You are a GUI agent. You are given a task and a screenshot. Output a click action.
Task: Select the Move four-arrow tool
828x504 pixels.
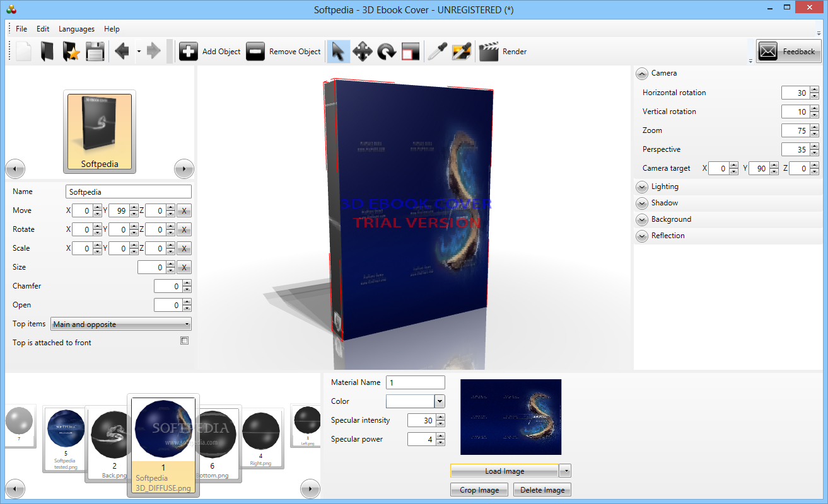(363, 52)
